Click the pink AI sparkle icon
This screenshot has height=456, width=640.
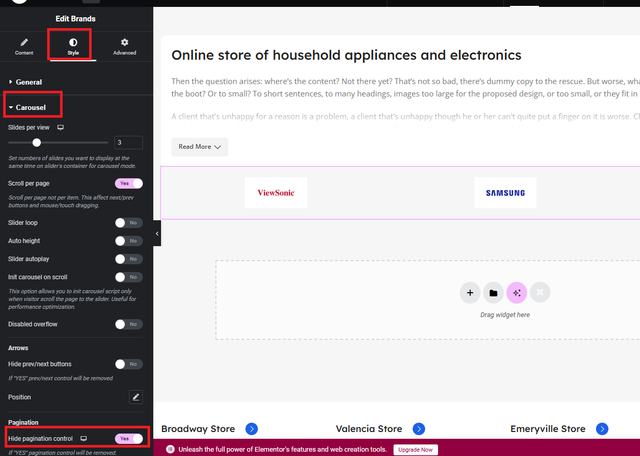point(517,293)
